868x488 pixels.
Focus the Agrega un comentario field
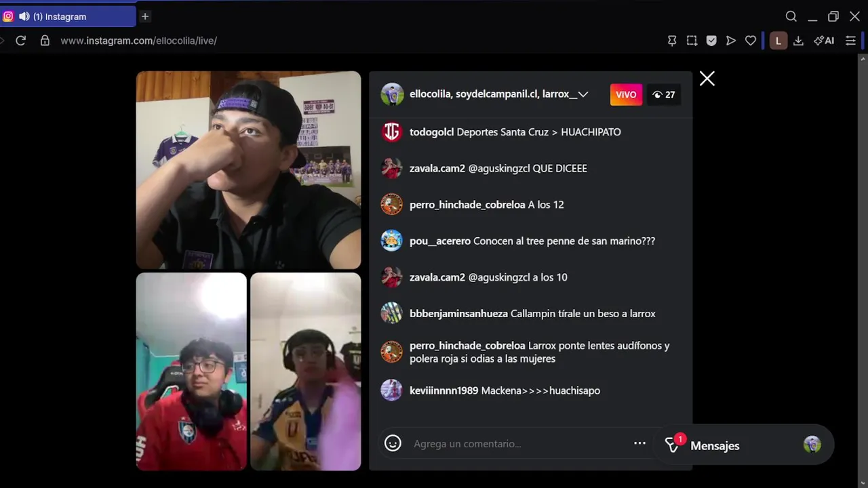pyautogui.click(x=519, y=443)
